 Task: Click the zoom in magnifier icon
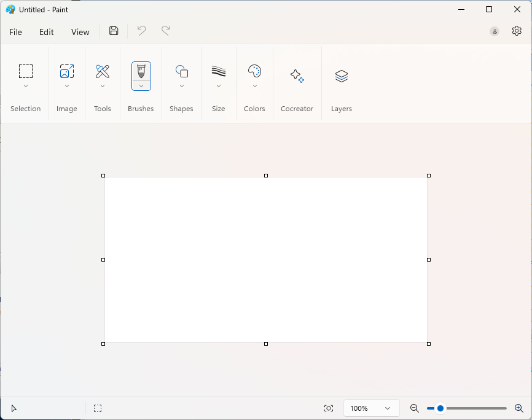[x=518, y=408]
